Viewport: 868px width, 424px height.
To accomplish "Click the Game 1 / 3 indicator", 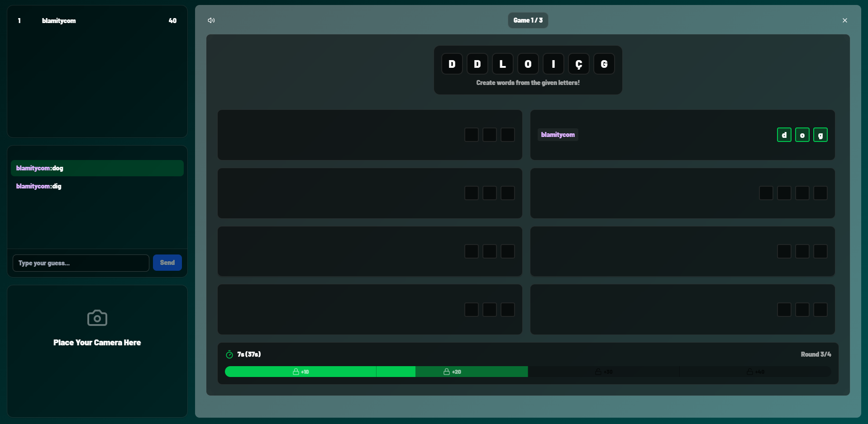I will (528, 20).
